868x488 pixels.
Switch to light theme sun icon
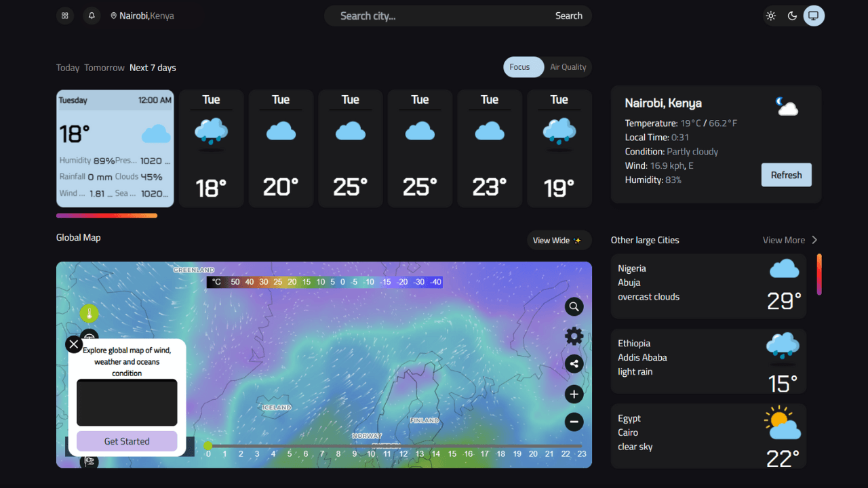click(x=771, y=16)
